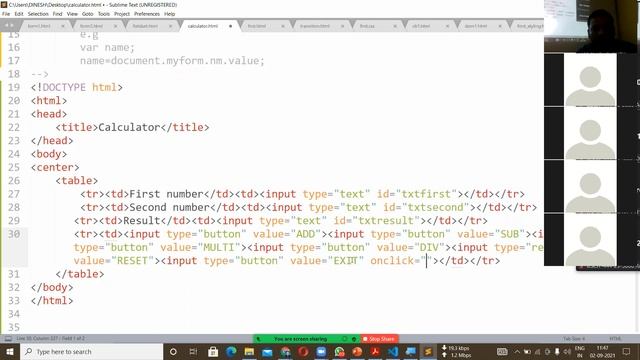
Task: Open the Help menu
Action: click(x=169, y=14)
